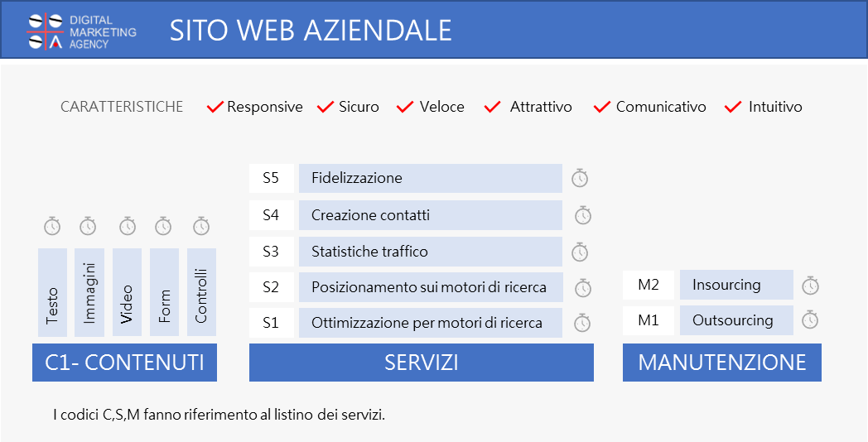
Task: Click the stopwatch icon beside Creazione contatti
Action: click(583, 215)
